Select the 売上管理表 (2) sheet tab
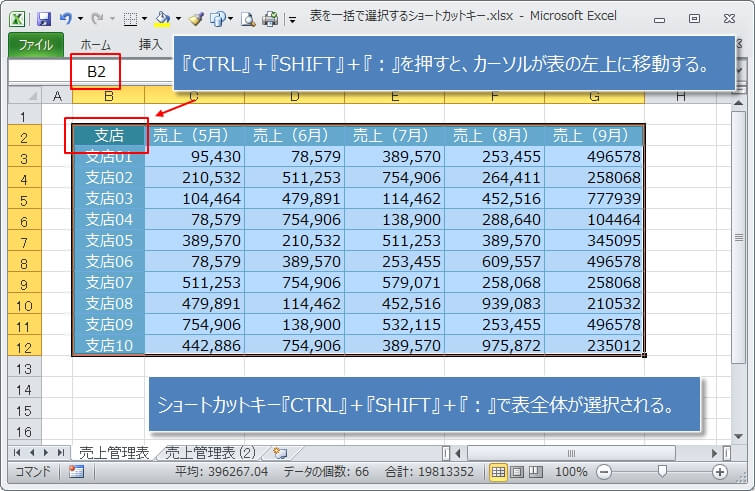 210,452
